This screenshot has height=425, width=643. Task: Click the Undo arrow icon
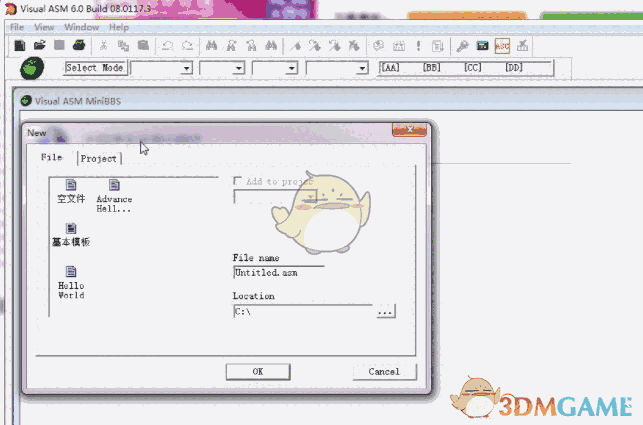pyautogui.click(x=167, y=45)
